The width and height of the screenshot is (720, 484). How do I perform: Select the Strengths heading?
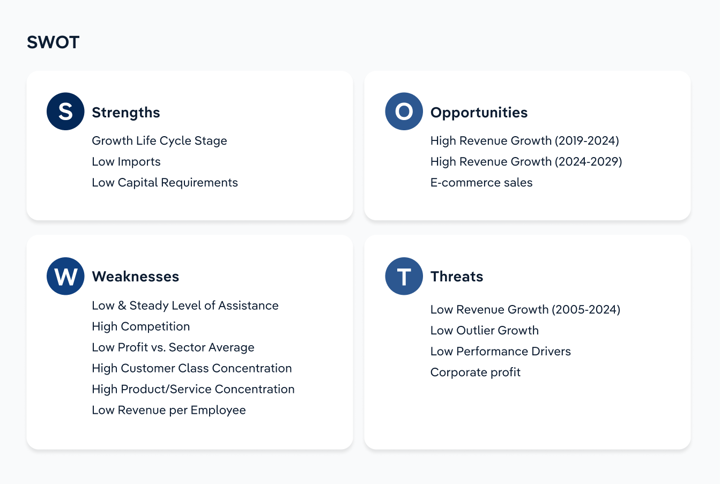[x=126, y=113]
